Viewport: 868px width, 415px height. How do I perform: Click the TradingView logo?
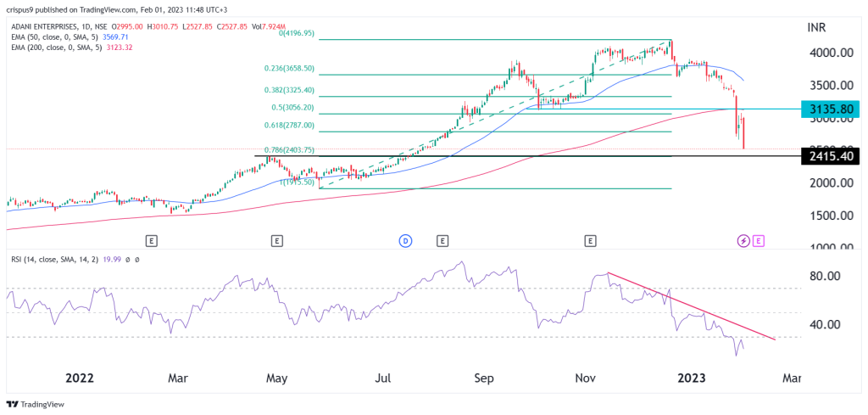pyautogui.click(x=35, y=405)
